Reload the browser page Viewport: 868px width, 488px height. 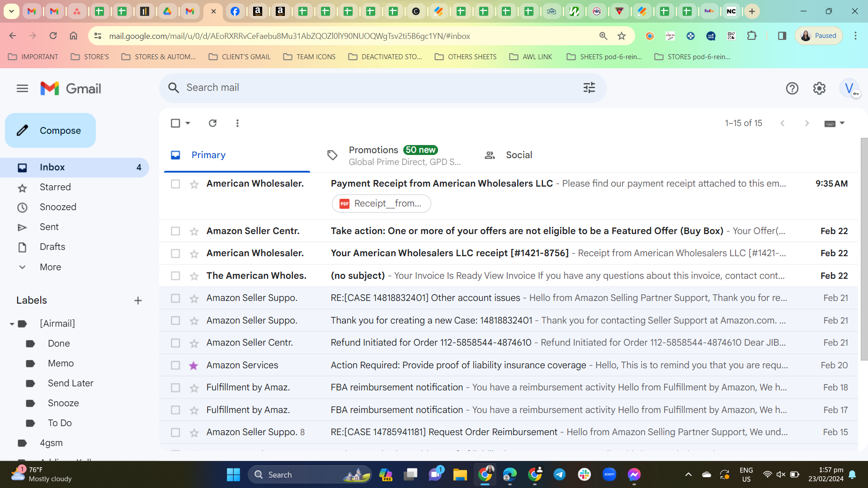tap(53, 36)
